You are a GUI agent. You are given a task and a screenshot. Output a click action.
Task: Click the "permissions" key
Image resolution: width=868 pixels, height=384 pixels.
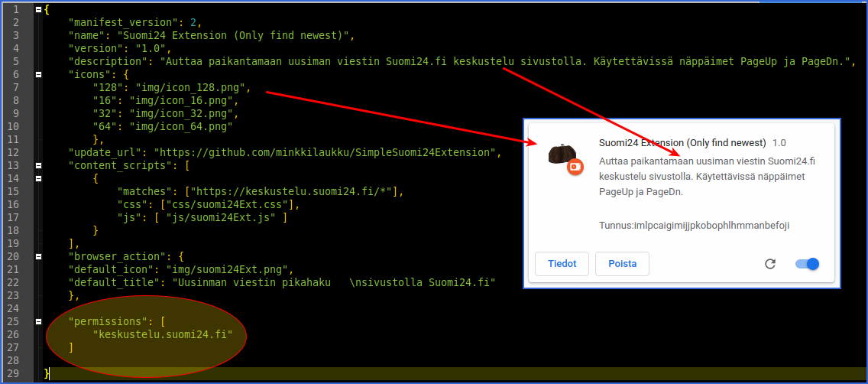click(x=108, y=321)
